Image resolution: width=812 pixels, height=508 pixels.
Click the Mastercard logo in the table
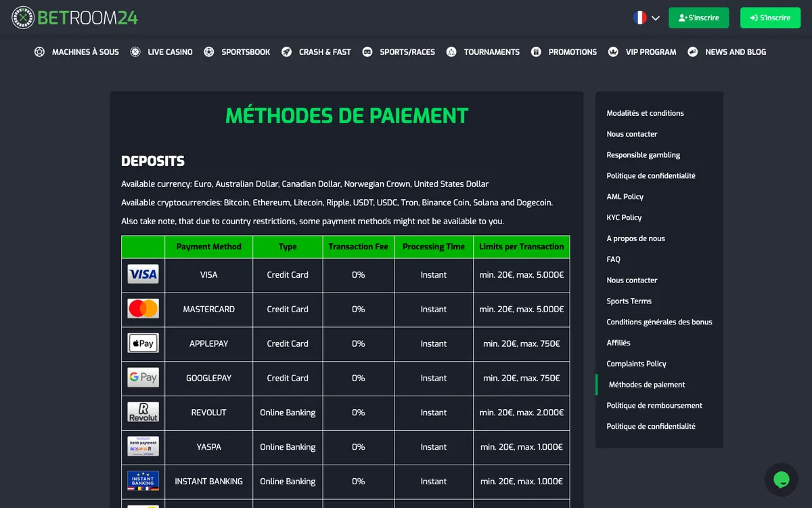(143, 309)
